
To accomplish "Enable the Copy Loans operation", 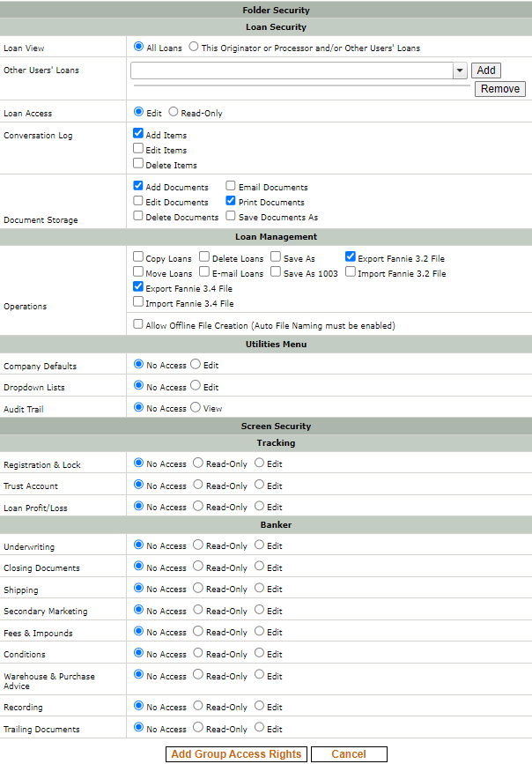I will pyautogui.click(x=137, y=257).
